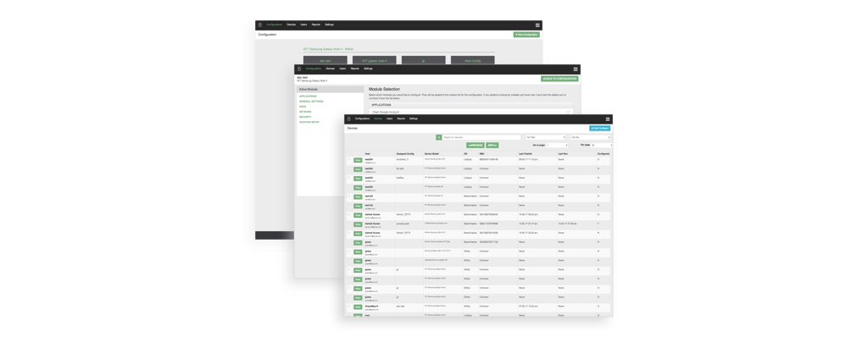This screenshot has width=868, height=337.
Task: Check checkbox for Ashish Kumar sumana_test row
Action: 348,224
